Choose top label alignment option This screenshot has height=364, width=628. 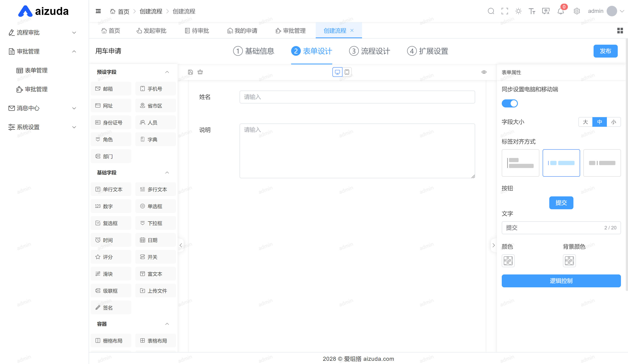click(x=520, y=163)
